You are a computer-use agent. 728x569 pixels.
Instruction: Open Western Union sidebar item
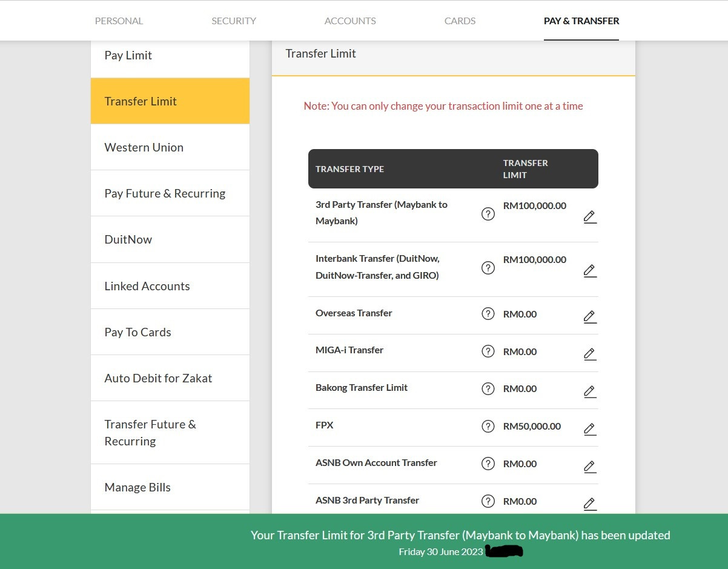click(170, 147)
